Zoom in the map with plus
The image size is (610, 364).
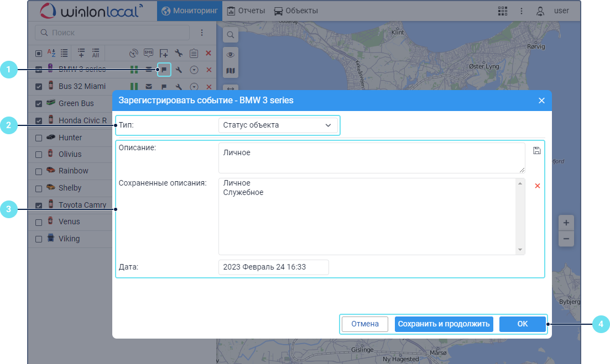[566, 223]
